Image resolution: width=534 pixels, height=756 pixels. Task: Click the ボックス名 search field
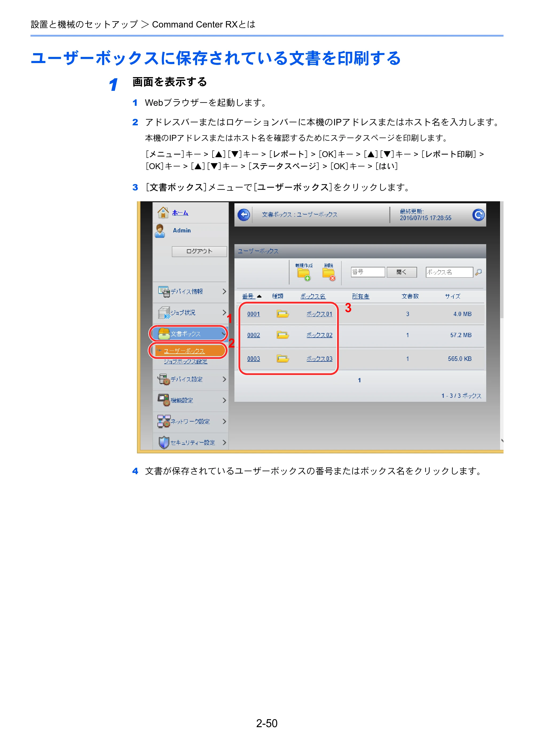click(449, 272)
